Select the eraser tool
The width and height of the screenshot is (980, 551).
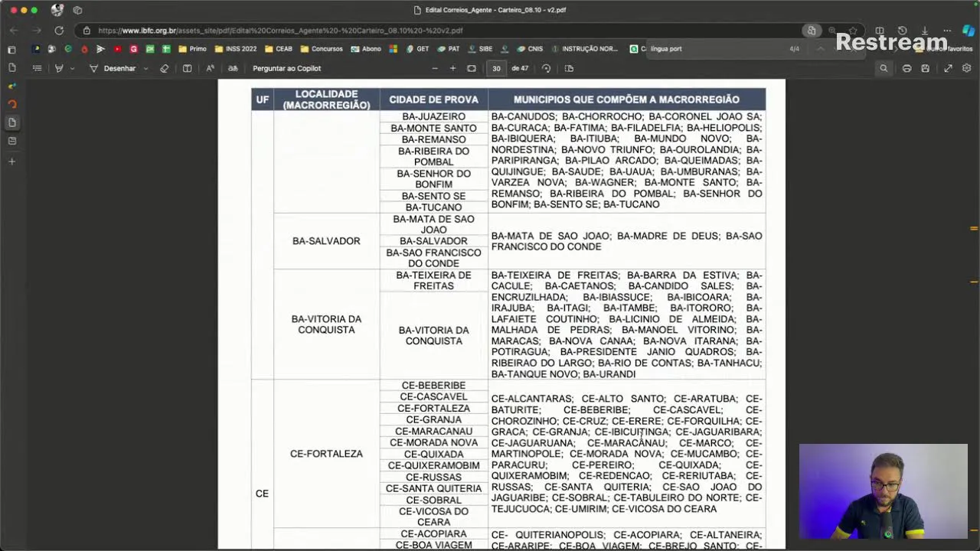[x=164, y=68]
